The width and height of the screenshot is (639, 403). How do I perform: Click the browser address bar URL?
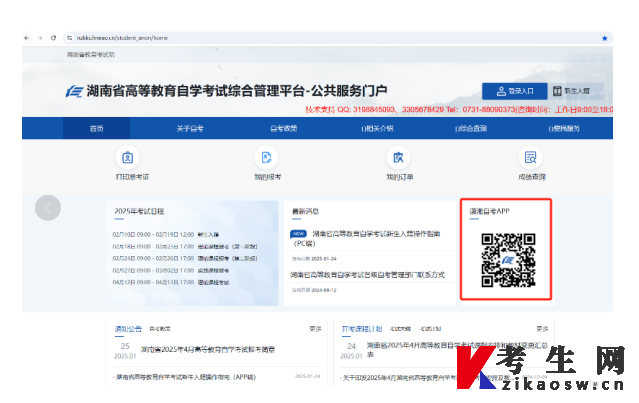pyautogui.click(x=122, y=38)
